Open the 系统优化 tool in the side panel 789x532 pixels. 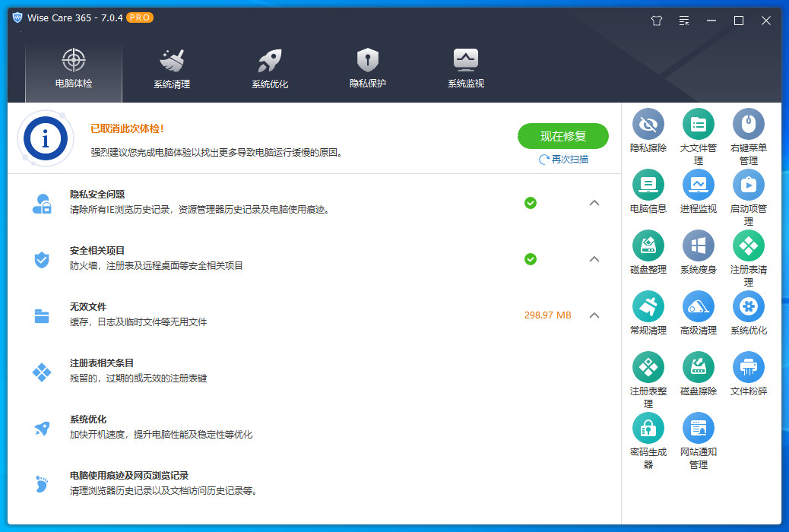coord(749,314)
